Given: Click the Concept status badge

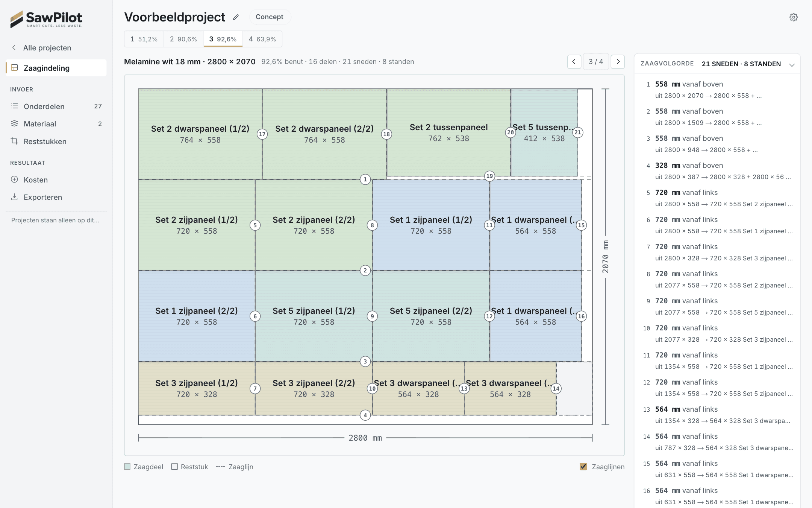Looking at the screenshot, I should coord(270,17).
